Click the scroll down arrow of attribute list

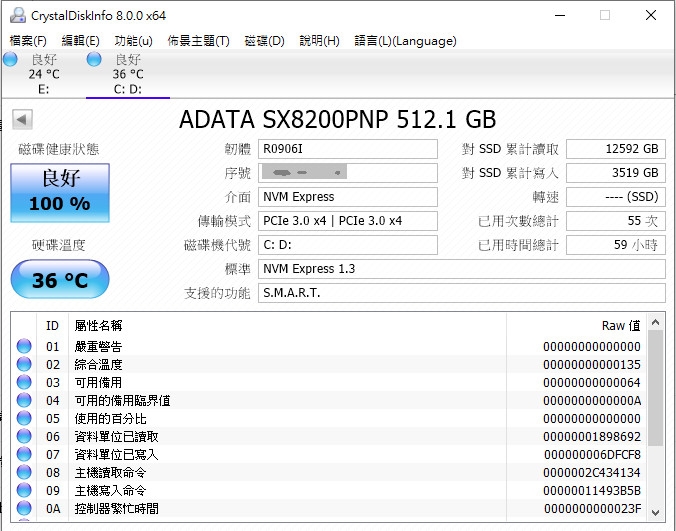point(655,512)
